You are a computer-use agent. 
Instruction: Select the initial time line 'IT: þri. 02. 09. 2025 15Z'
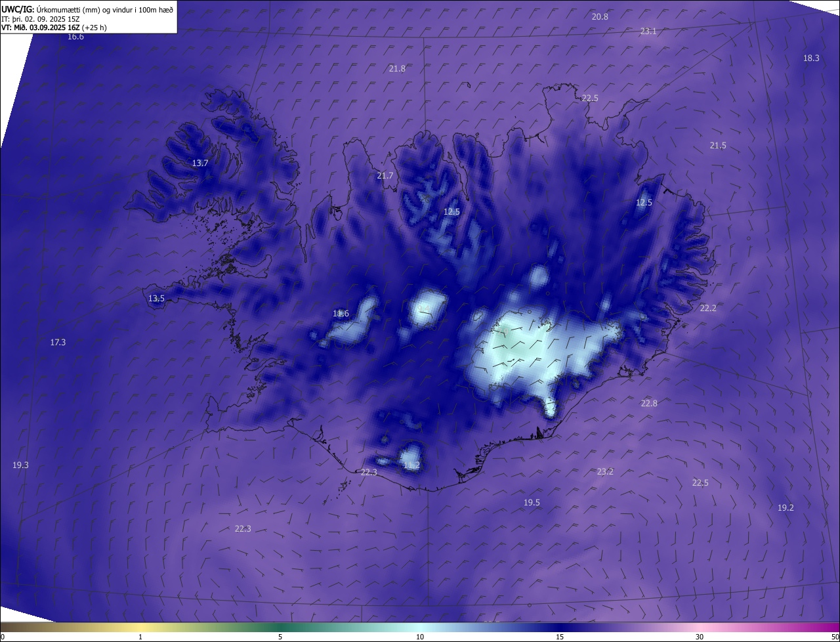(41, 19)
